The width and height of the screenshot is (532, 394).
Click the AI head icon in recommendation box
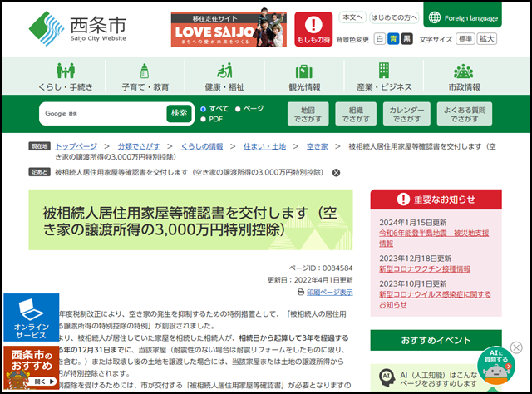click(x=387, y=377)
